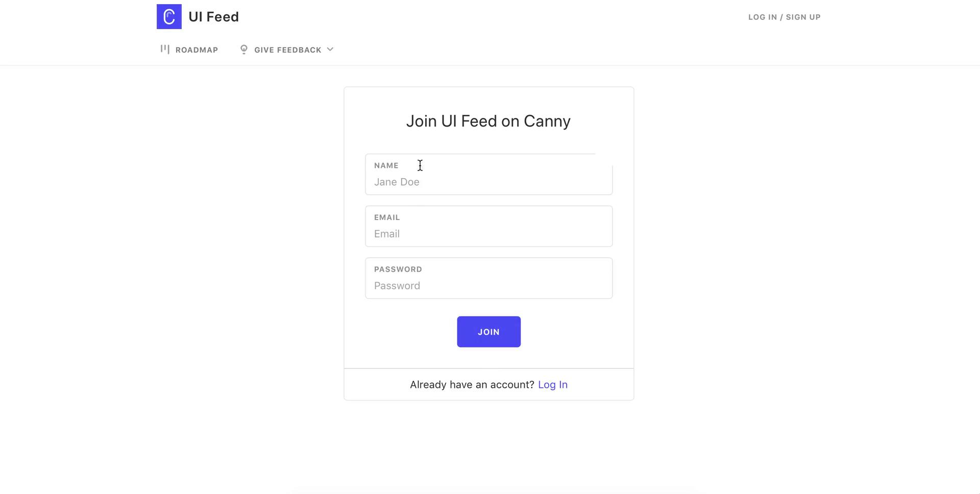
Task: Click the Name field placeholder Jane Doe
Action: click(x=397, y=182)
